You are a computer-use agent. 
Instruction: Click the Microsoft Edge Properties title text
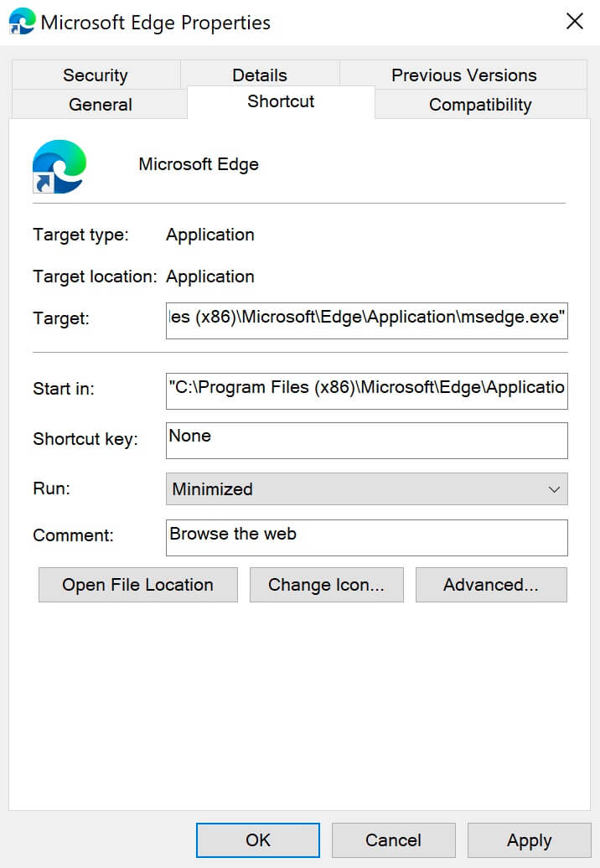click(x=156, y=23)
